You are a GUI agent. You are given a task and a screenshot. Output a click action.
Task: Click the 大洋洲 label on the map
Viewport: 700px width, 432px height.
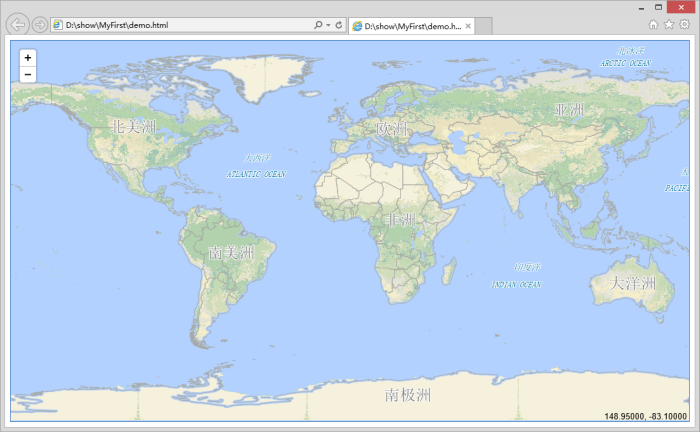[633, 283]
